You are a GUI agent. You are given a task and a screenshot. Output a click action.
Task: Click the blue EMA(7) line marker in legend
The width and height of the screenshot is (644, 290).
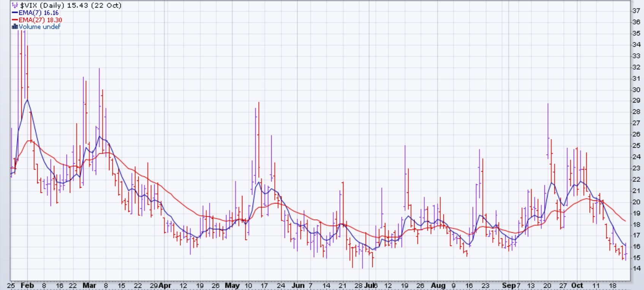coord(15,13)
